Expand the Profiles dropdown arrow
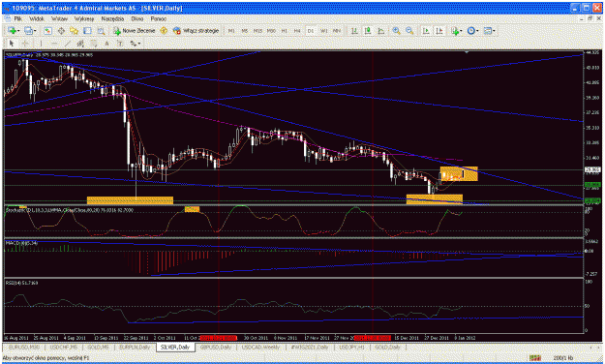The width and height of the screenshot is (605, 364). point(35,31)
